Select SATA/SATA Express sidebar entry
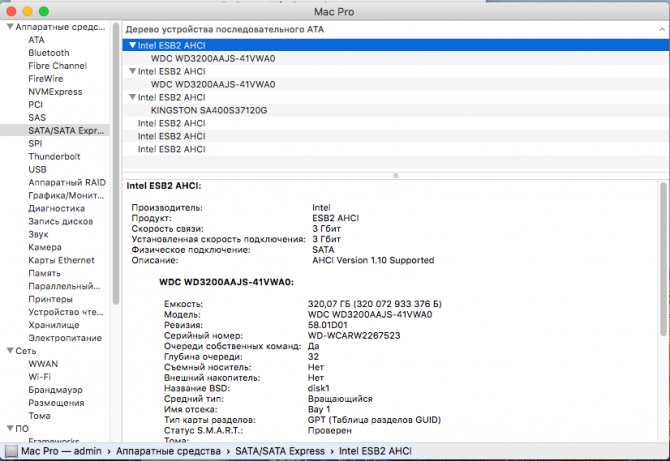Screen dimensions: 670x461 point(55,130)
